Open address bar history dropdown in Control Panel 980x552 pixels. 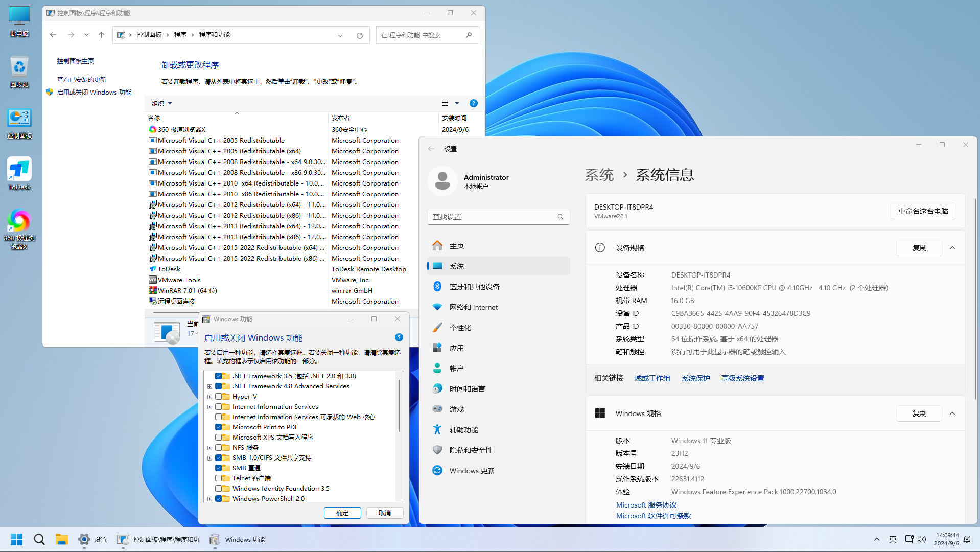point(340,35)
